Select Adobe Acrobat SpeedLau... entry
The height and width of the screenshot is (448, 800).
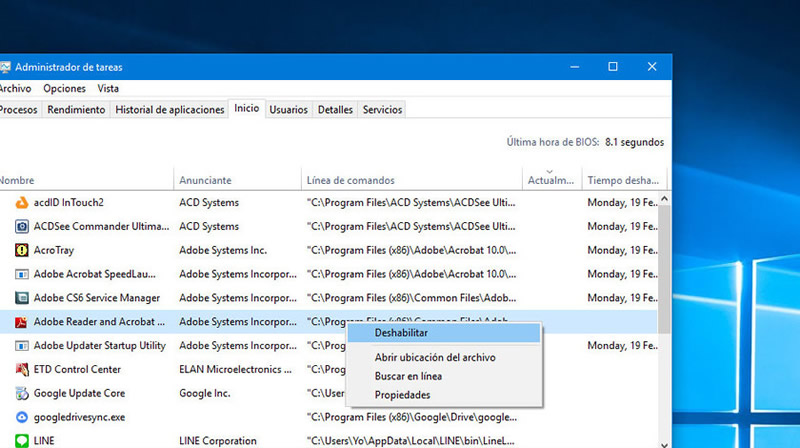pos(94,274)
